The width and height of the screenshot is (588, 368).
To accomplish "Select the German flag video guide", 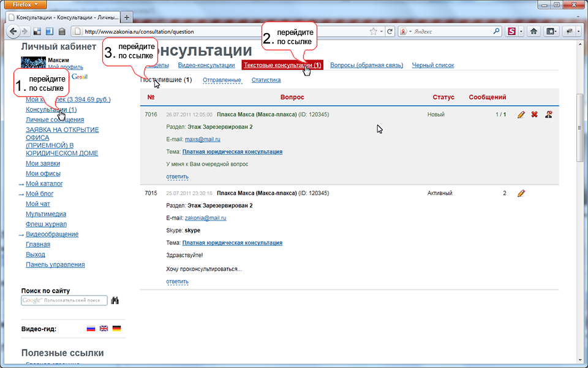I will tap(116, 329).
